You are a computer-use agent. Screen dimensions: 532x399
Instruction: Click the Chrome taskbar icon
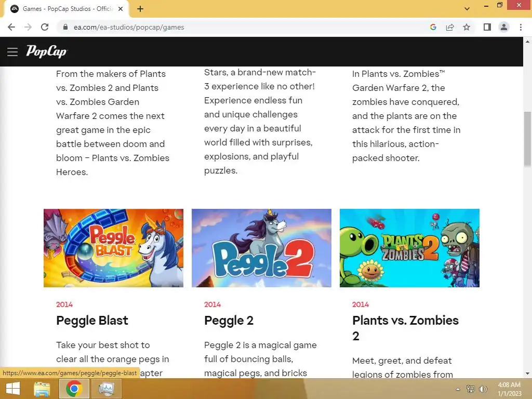[x=74, y=389]
